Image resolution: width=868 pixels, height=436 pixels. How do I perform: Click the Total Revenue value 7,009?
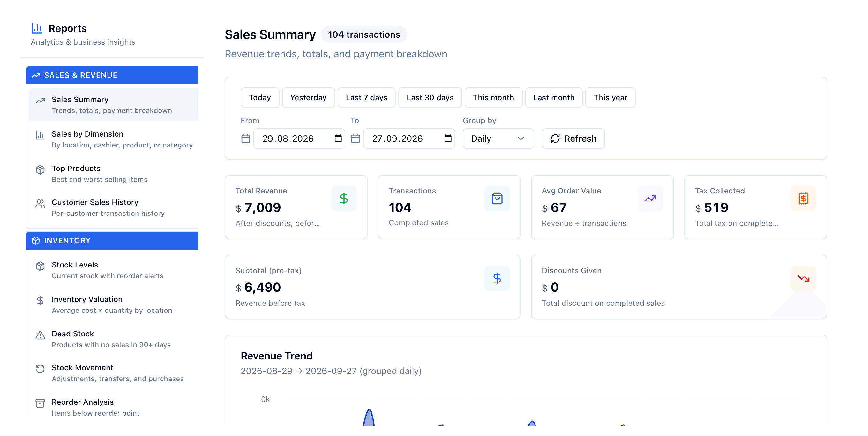pos(263,207)
